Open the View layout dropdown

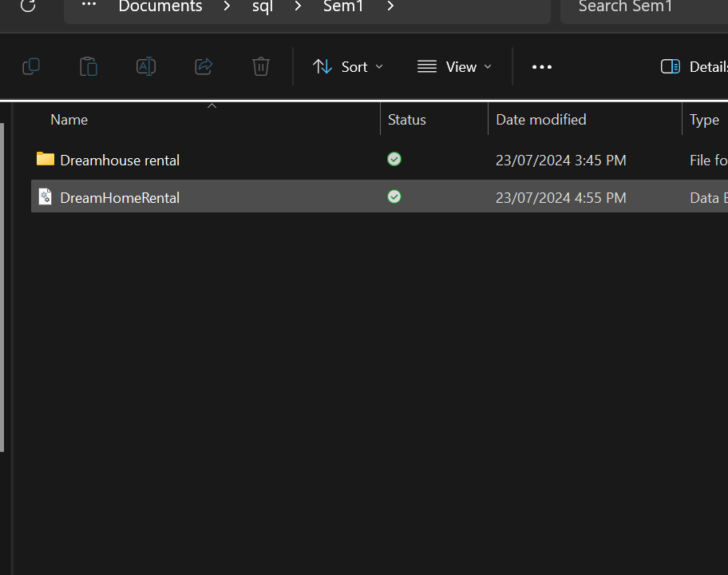pos(454,67)
